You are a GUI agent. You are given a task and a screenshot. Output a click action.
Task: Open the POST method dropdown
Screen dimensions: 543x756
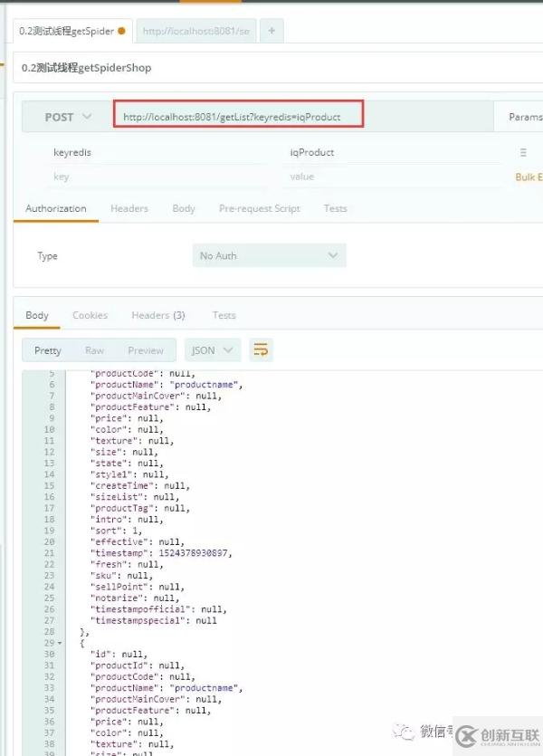[68, 117]
